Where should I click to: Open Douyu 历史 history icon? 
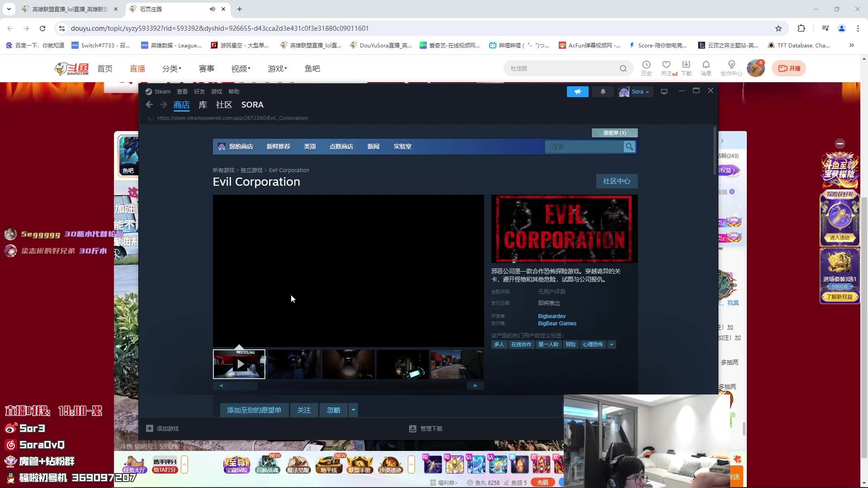click(x=646, y=68)
